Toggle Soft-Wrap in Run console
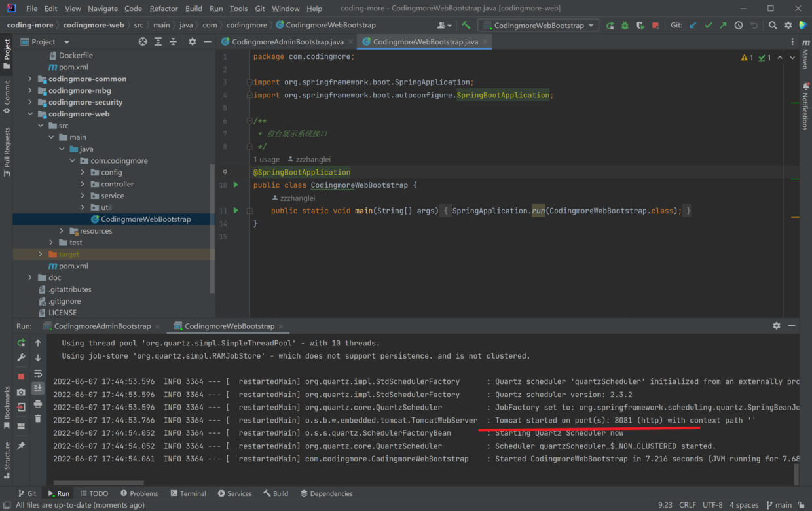This screenshot has width=812, height=511. tap(38, 374)
